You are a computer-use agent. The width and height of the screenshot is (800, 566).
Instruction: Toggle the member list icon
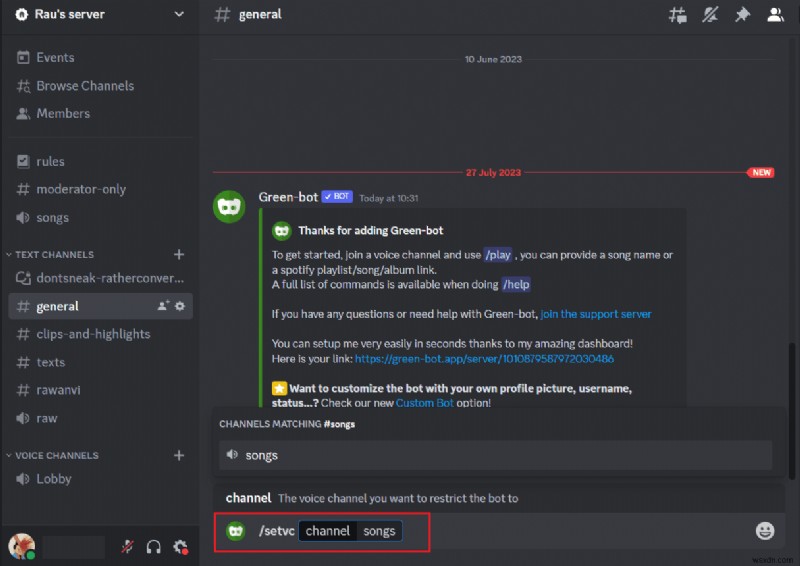pos(775,15)
